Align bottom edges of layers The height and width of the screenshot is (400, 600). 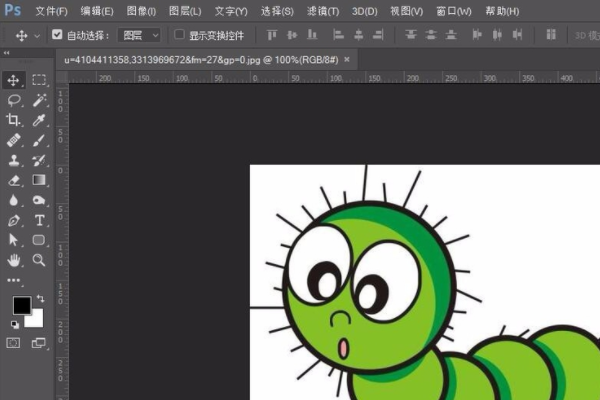pos(312,35)
